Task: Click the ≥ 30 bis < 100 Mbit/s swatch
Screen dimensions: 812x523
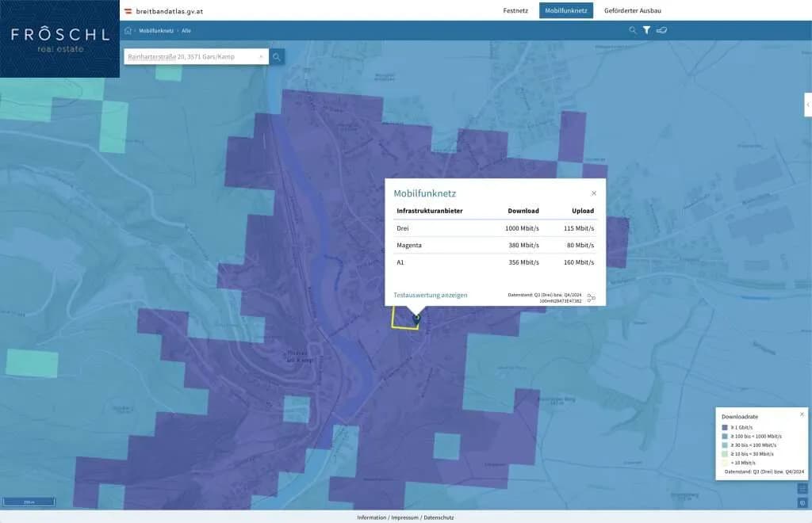Action: tap(725, 445)
